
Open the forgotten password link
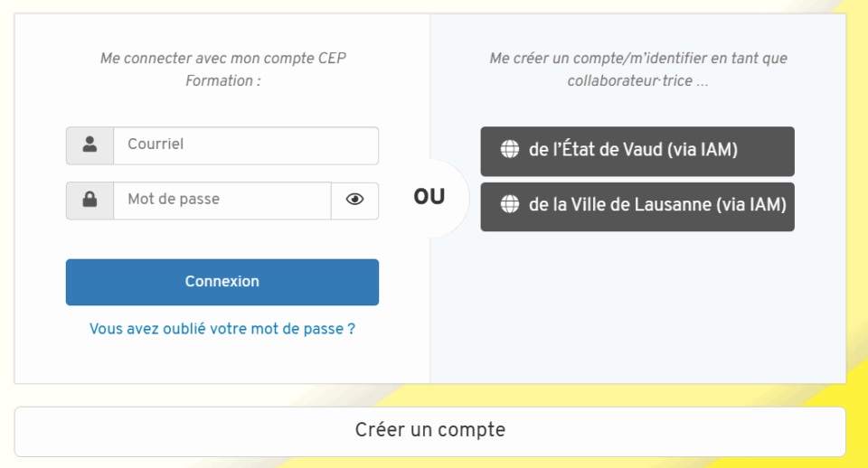point(222,329)
